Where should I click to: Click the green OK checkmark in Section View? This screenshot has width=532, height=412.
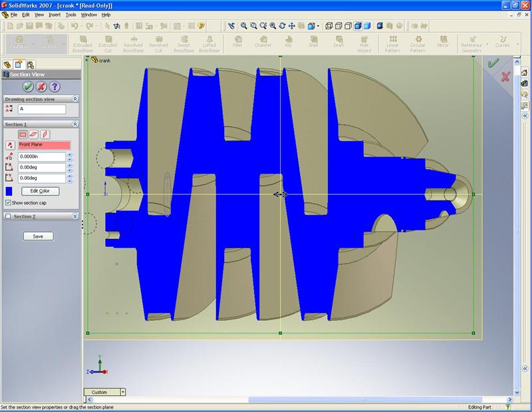pyautogui.click(x=27, y=87)
